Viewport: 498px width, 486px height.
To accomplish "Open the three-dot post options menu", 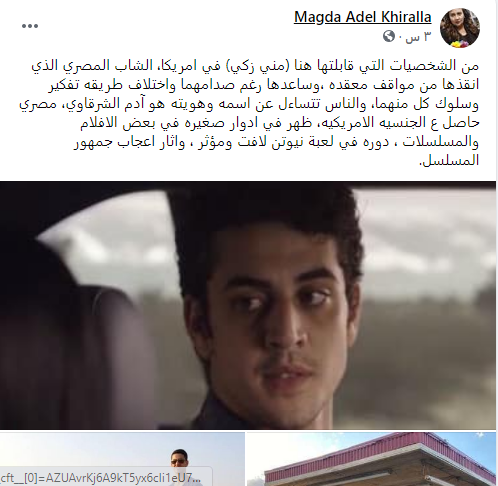I will 30,26.
